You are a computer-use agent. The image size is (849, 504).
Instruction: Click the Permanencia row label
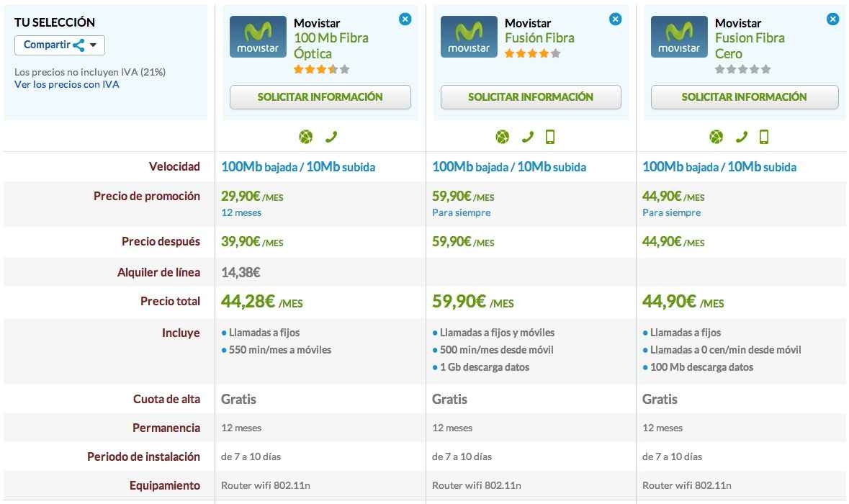click(166, 428)
